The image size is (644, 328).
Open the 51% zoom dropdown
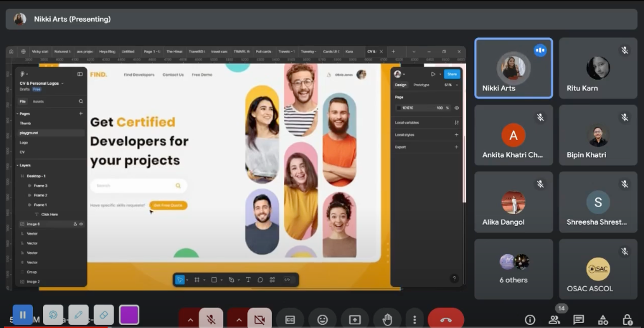451,85
